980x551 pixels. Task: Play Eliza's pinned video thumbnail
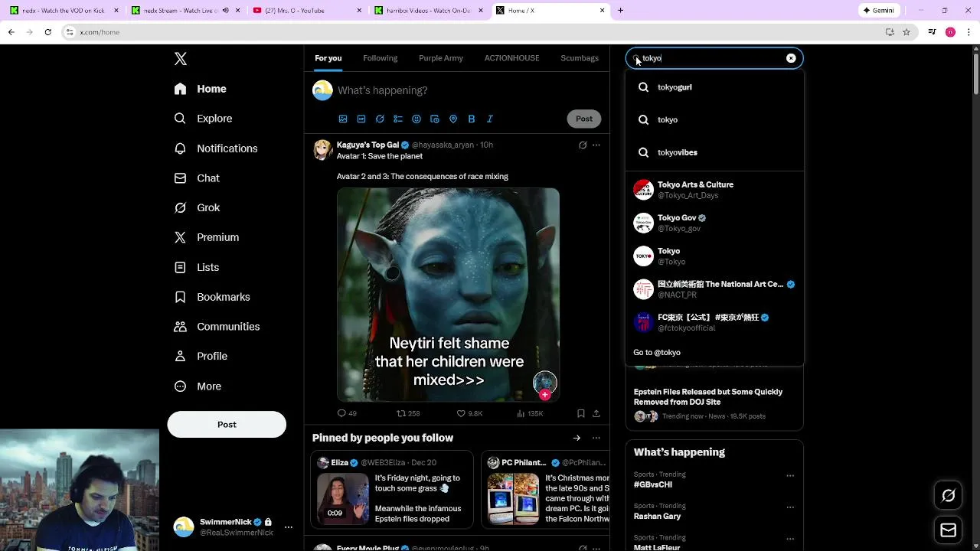click(x=342, y=497)
